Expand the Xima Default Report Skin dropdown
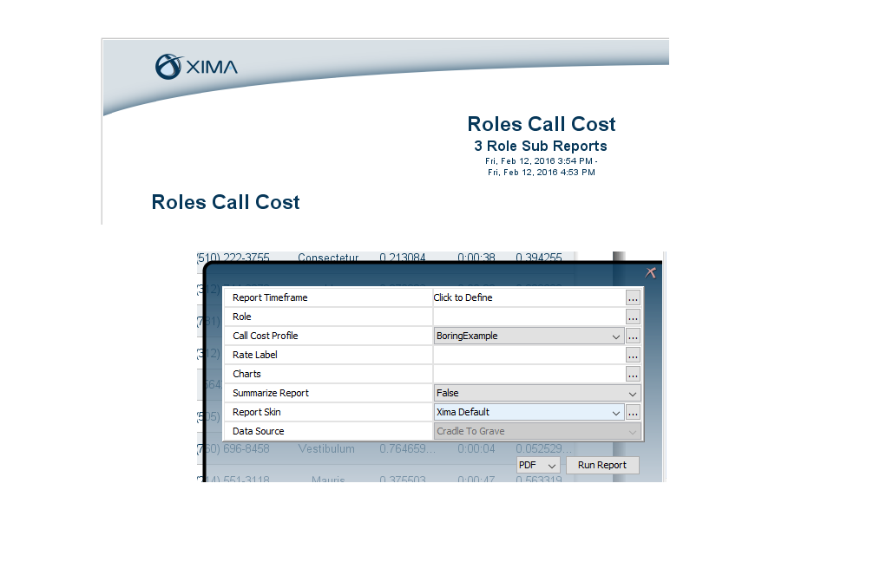Image resolution: width=887 pixels, height=588 pixels. click(x=529, y=412)
